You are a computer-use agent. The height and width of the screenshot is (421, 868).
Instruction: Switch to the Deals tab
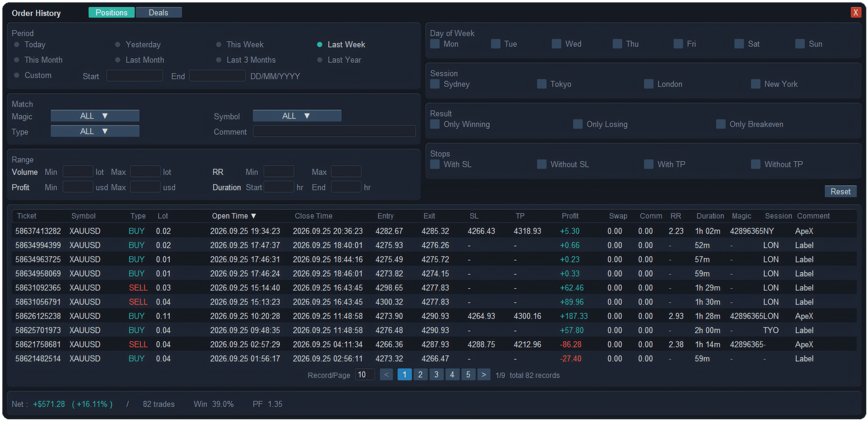158,12
